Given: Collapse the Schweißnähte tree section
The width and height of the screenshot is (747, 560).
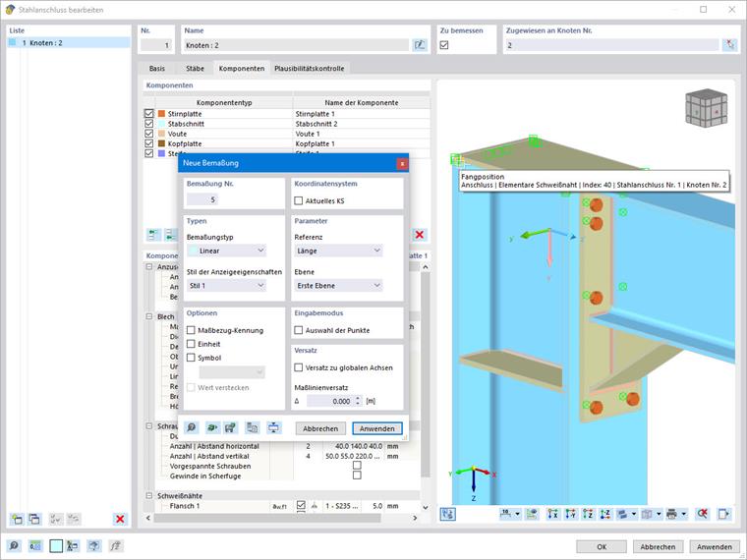Looking at the screenshot, I should tap(149, 495).
